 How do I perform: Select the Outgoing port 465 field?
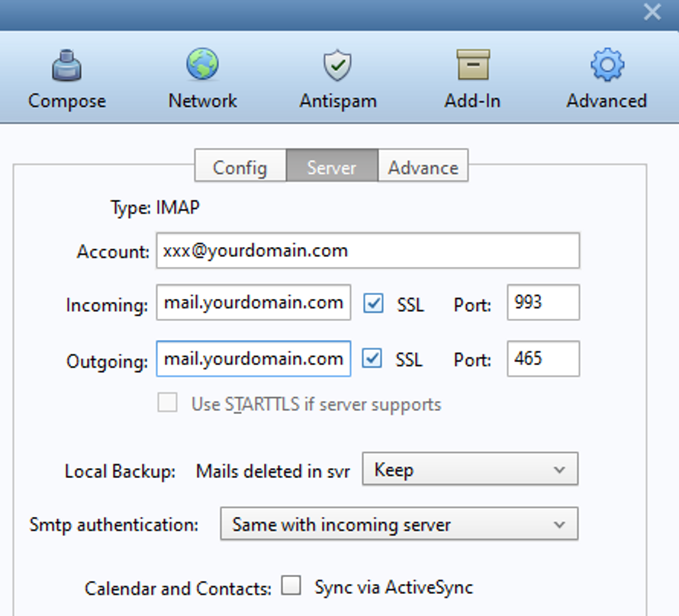(542, 359)
